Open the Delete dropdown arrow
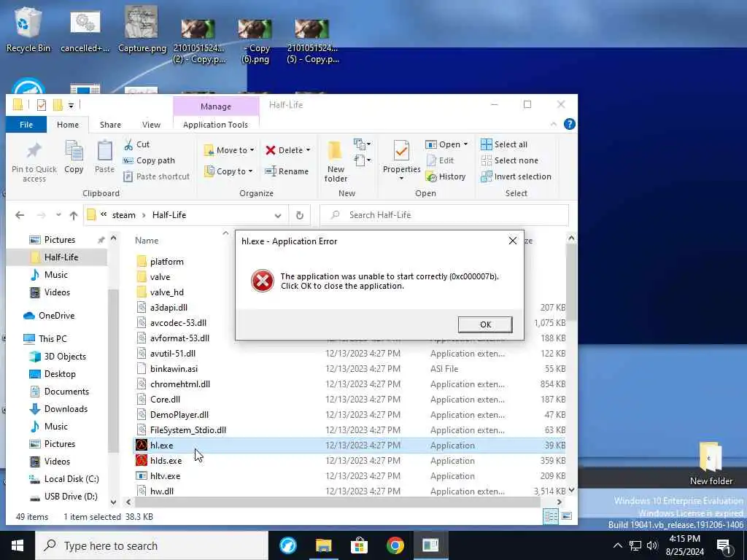 pyautogui.click(x=309, y=150)
